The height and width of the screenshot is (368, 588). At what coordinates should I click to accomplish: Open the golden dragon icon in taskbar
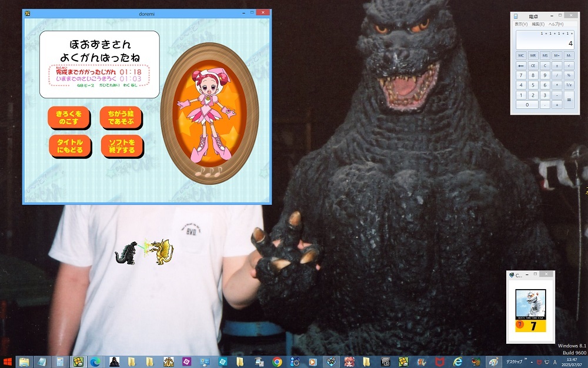pyautogui.click(x=168, y=362)
